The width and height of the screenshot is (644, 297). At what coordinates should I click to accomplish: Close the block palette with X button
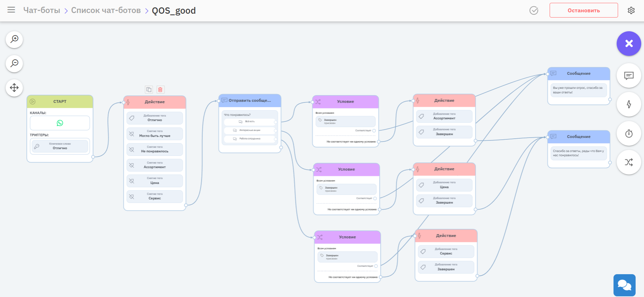click(x=629, y=44)
